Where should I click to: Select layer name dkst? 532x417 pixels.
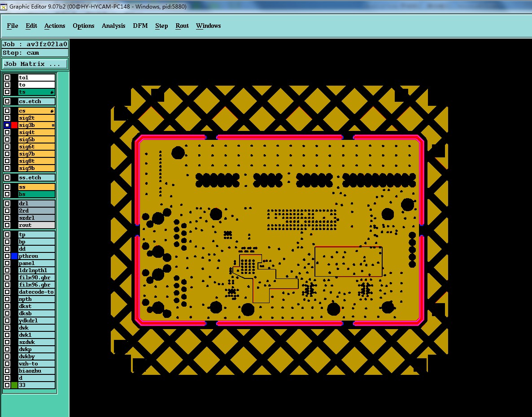(x=37, y=306)
